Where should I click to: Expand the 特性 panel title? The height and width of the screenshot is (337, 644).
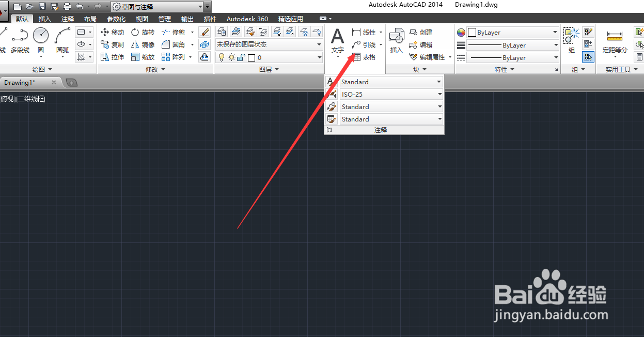tap(504, 69)
